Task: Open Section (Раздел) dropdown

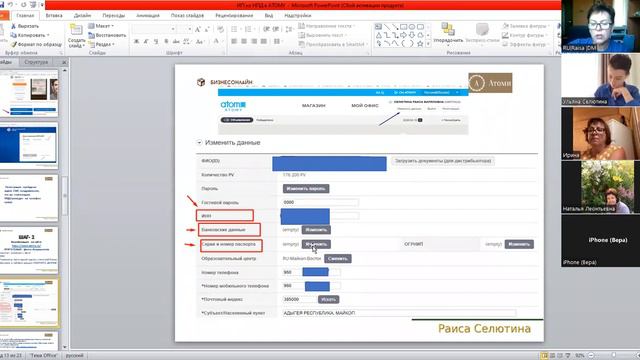Action: coord(102,44)
